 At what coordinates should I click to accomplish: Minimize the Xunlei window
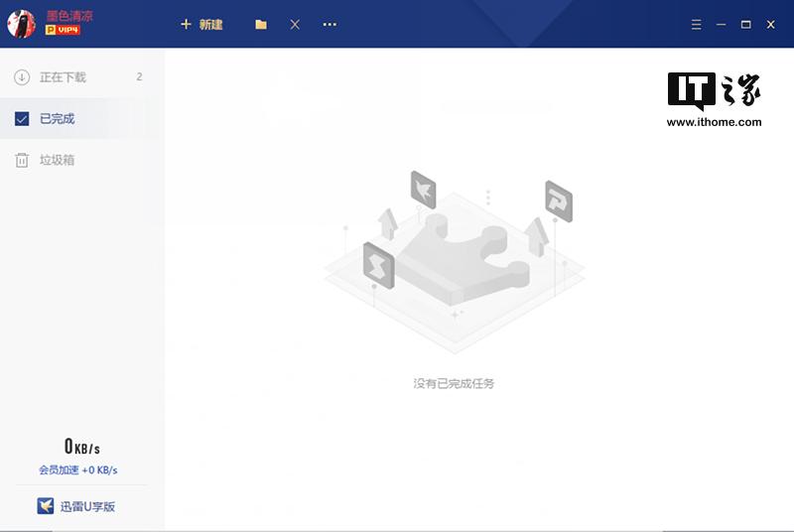[721, 24]
